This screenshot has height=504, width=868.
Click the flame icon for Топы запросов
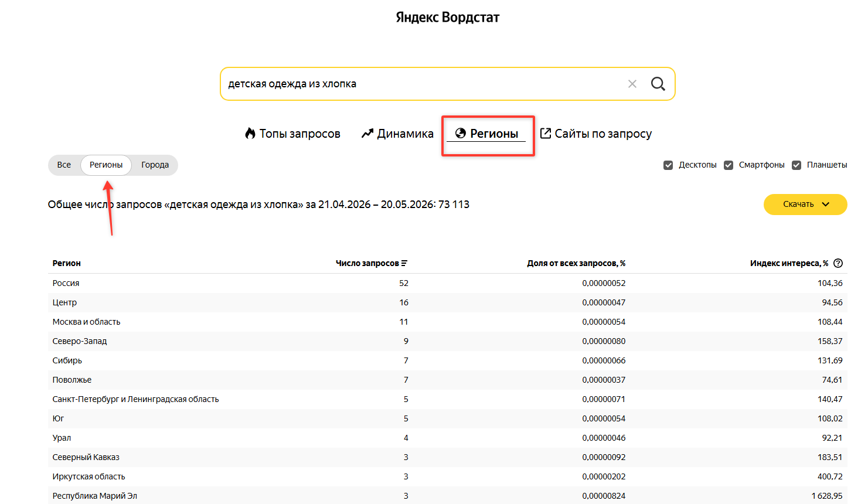250,134
